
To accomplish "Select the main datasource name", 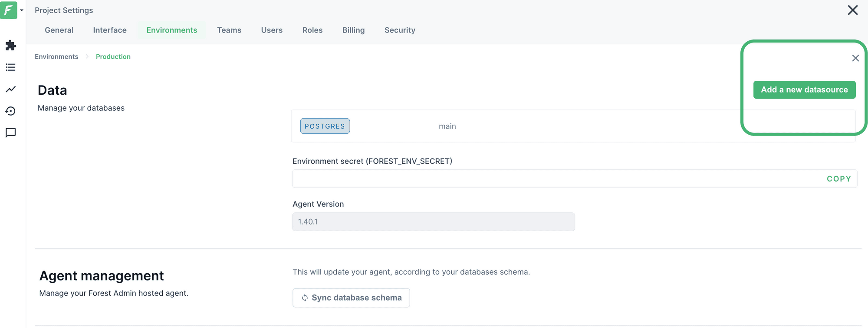I will tap(447, 126).
